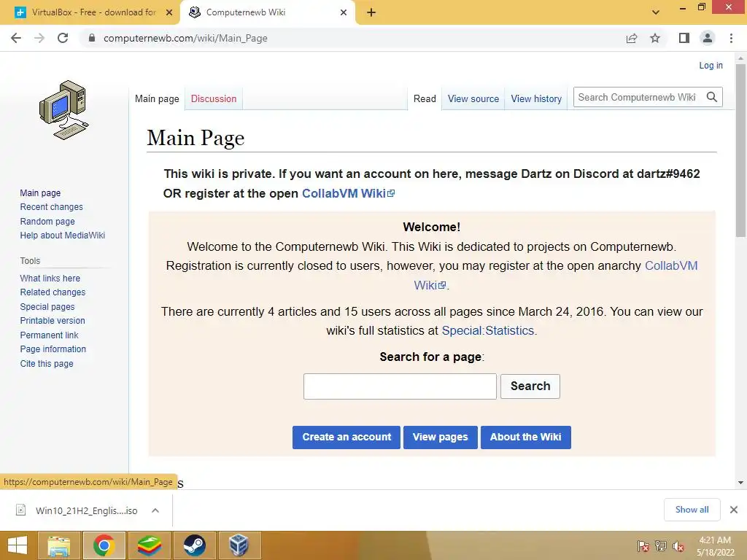
Task: Click the wiki search magnifier icon
Action: coord(712,97)
